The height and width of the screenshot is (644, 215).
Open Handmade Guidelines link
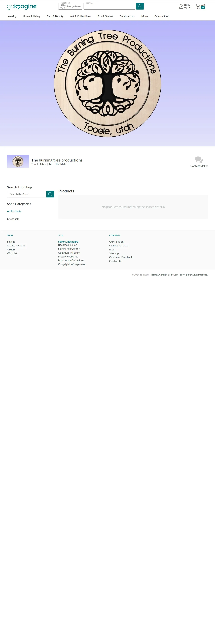point(71,260)
